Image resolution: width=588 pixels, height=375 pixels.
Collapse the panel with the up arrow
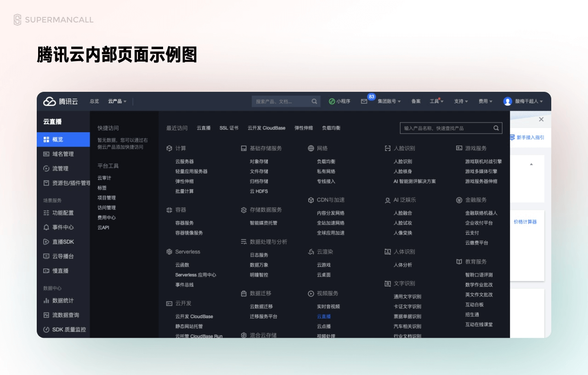(531, 164)
